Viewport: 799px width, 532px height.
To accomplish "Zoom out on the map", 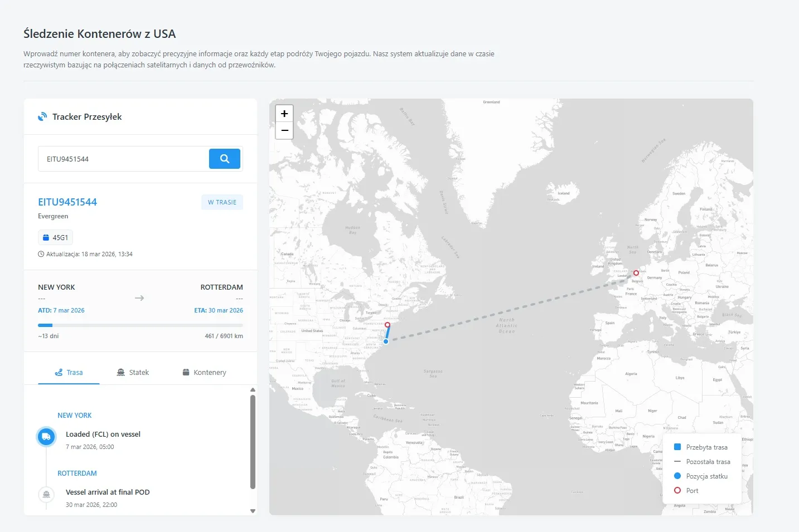I will click(284, 131).
